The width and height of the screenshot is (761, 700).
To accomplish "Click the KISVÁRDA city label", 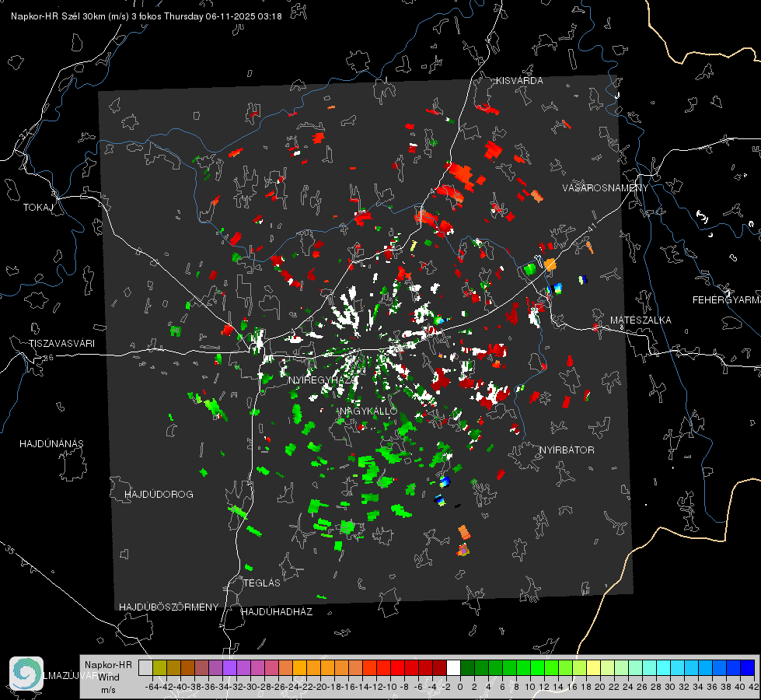I will (x=519, y=81).
